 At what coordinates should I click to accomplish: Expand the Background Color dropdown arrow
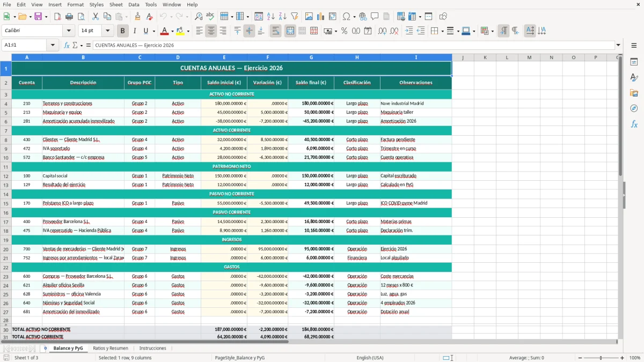tap(188, 31)
